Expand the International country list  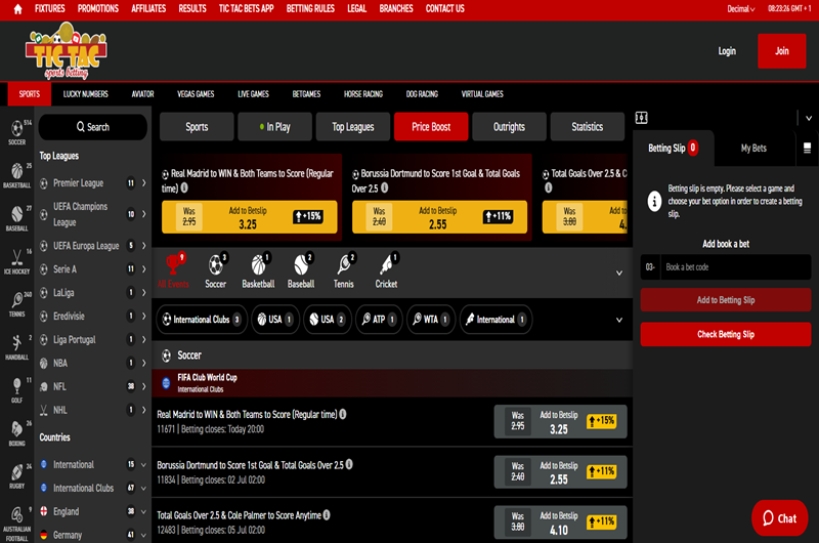click(144, 464)
